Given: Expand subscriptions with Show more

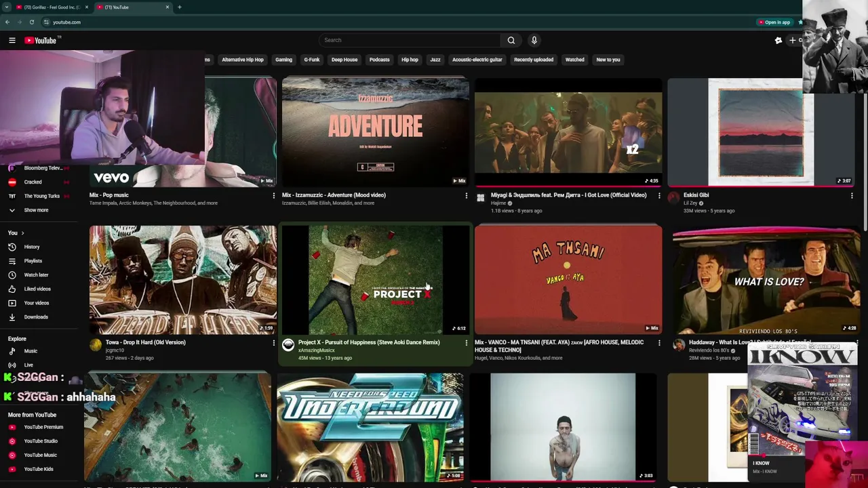Looking at the screenshot, I should click(x=36, y=210).
